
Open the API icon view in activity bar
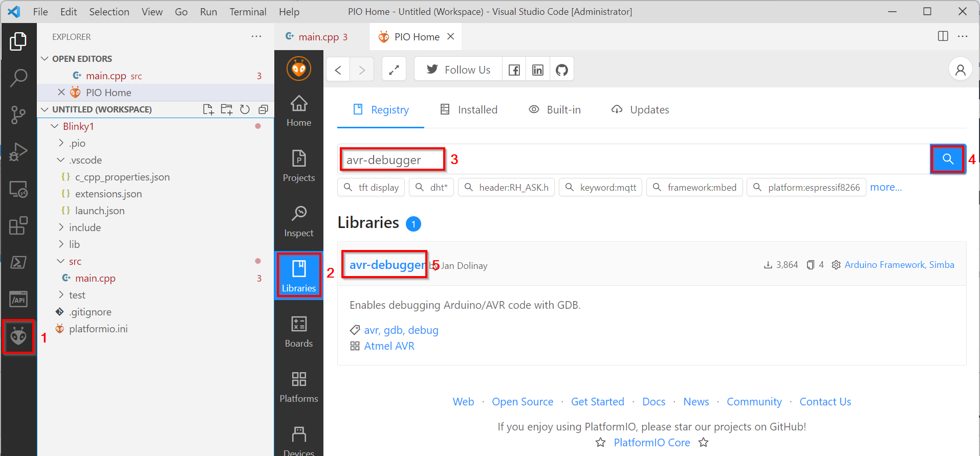18,299
